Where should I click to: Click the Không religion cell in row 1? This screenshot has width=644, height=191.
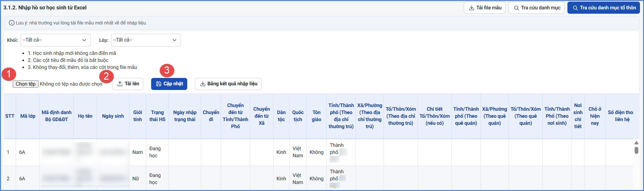(x=316, y=152)
